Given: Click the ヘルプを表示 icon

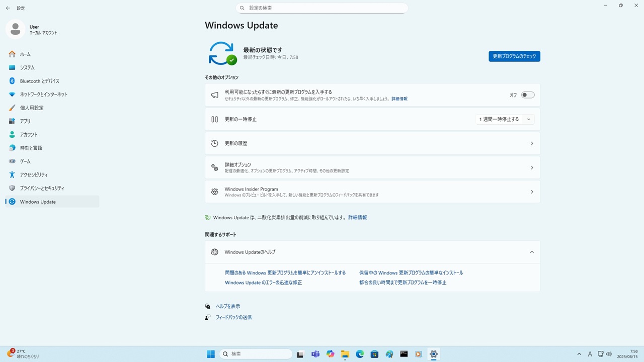Looking at the screenshot, I should click(x=208, y=306).
